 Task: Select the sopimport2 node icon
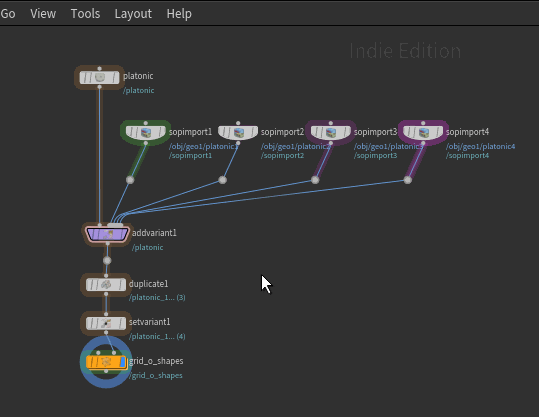[x=239, y=132]
